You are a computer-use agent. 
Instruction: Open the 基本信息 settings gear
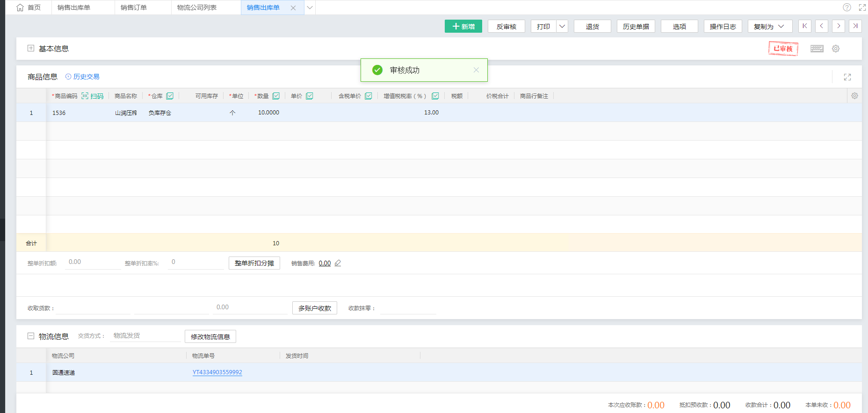pos(836,49)
